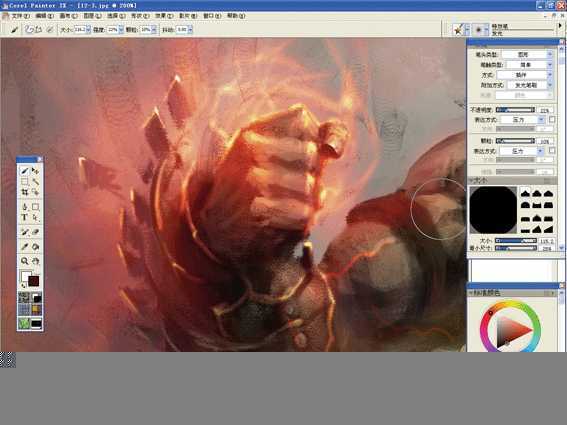
Task: Enable Straight Line Strokes on property bar
Action: point(38,30)
